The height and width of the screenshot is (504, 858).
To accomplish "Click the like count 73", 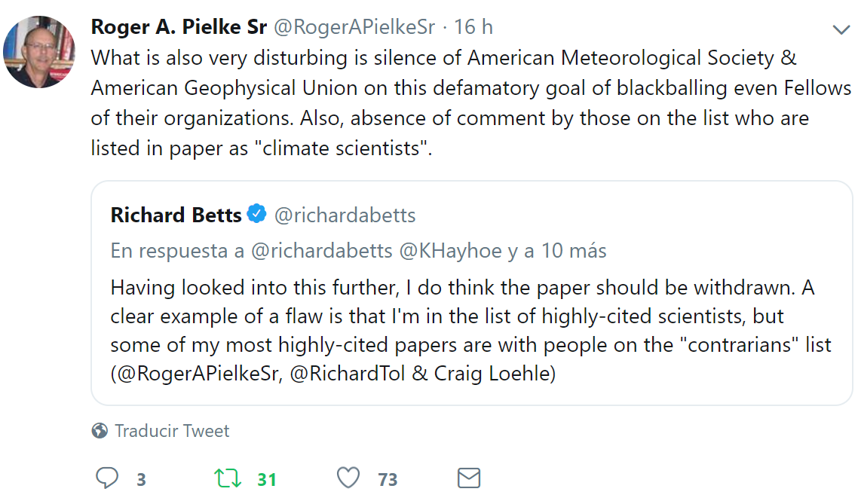I will (x=388, y=479).
